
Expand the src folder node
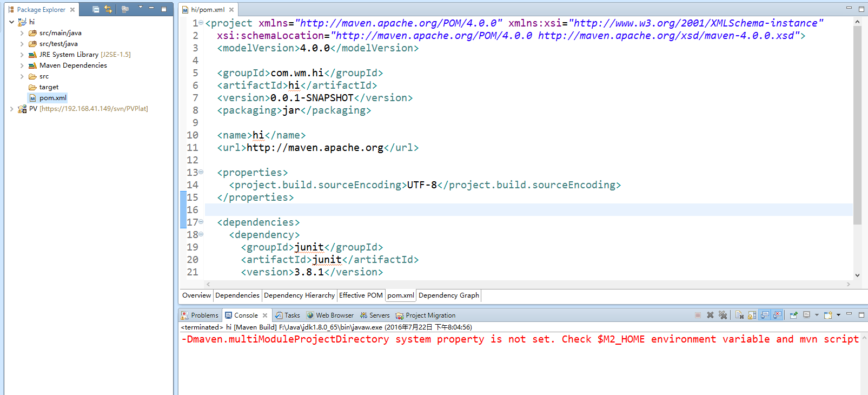pos(22,76)
